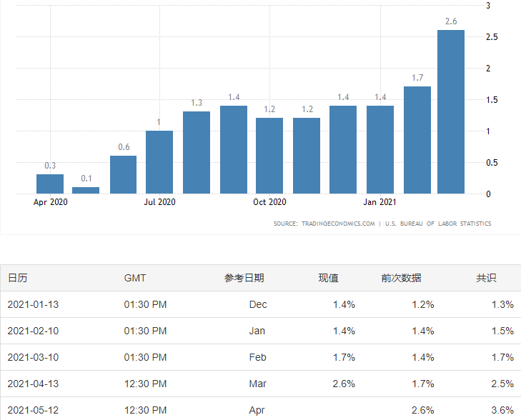Select the 2021-04-13 date cell
This screenshot has height=420, width=521.
33,384
